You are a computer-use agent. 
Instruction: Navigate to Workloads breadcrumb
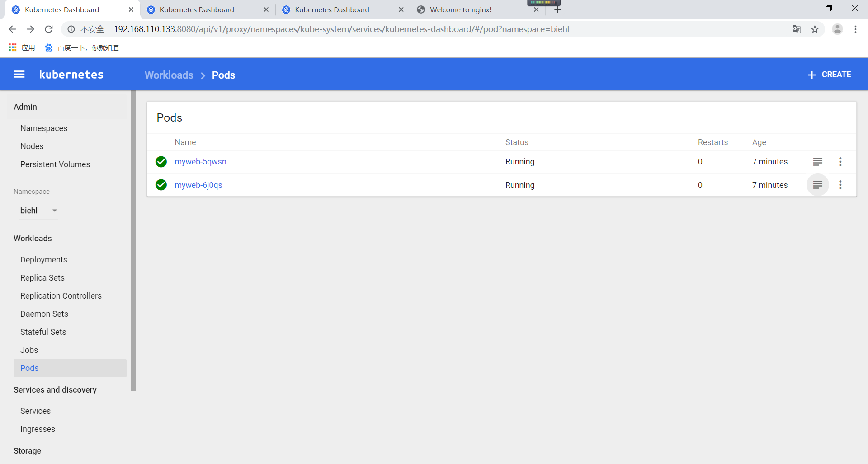click(x=169, y=75)
